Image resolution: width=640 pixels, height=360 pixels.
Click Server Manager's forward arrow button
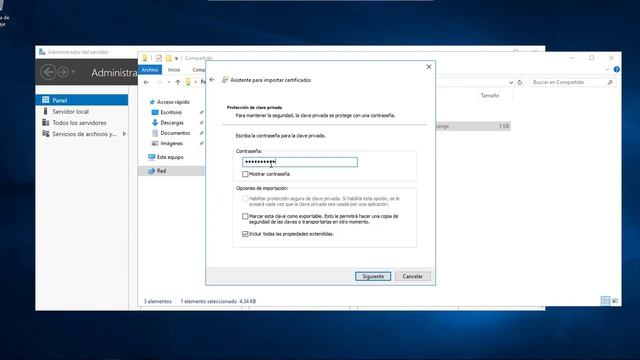click(x=62, y=72)
